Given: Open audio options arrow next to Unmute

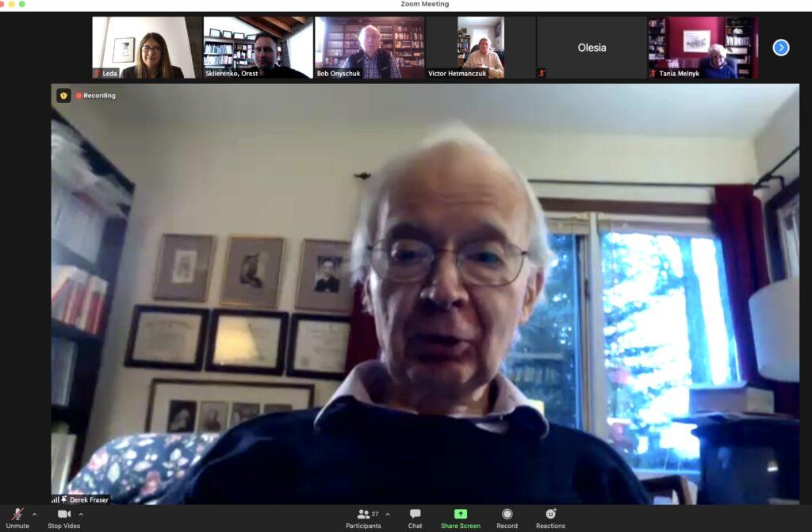Looking at the screenshot, I should 34,515.
